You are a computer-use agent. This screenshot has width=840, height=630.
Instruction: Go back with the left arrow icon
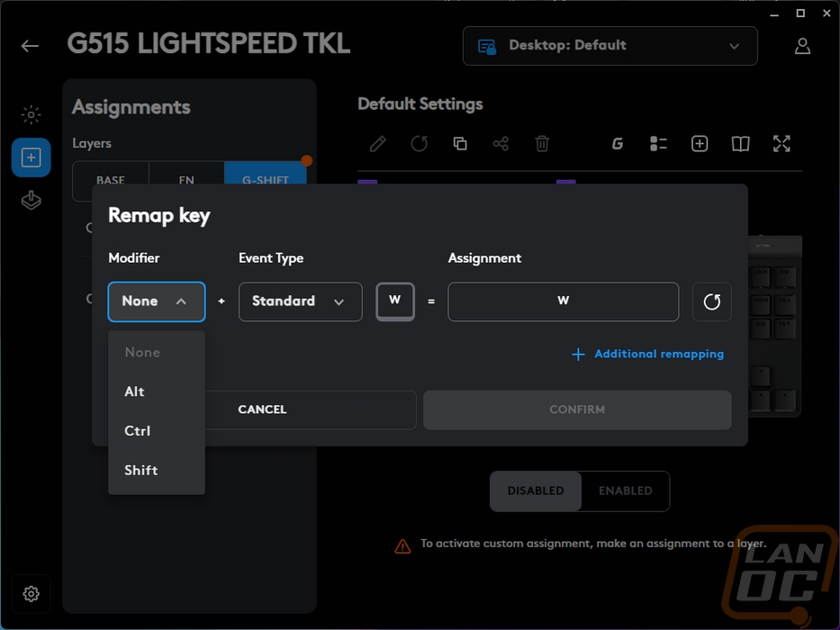pos(30,46)
